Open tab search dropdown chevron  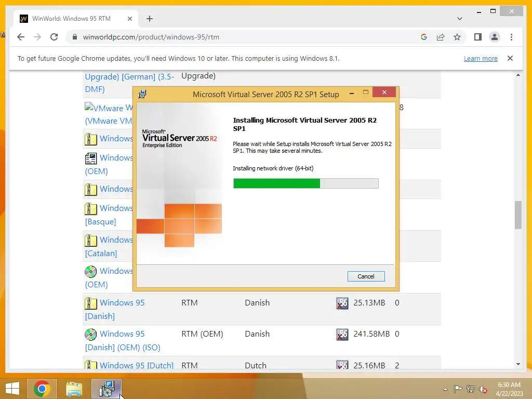point(459,19)
